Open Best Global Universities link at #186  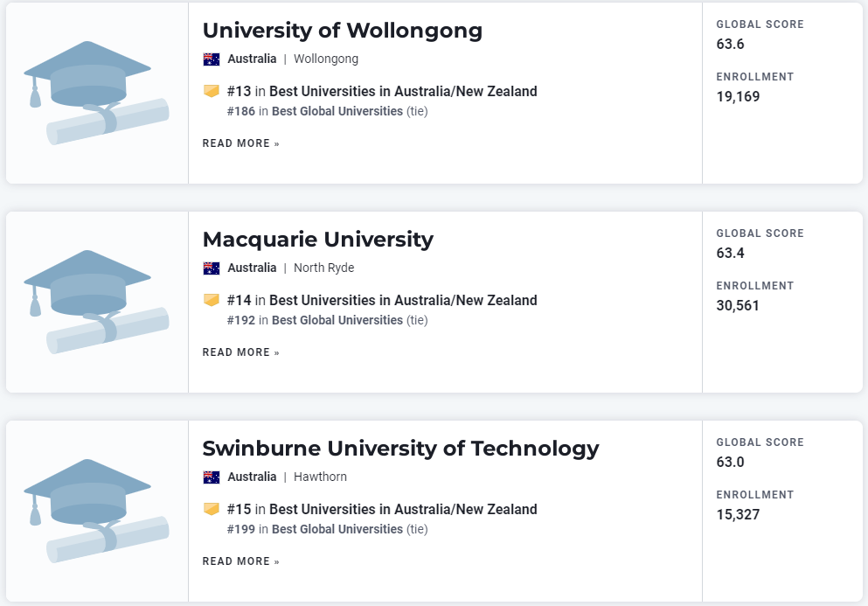[337, 111]
